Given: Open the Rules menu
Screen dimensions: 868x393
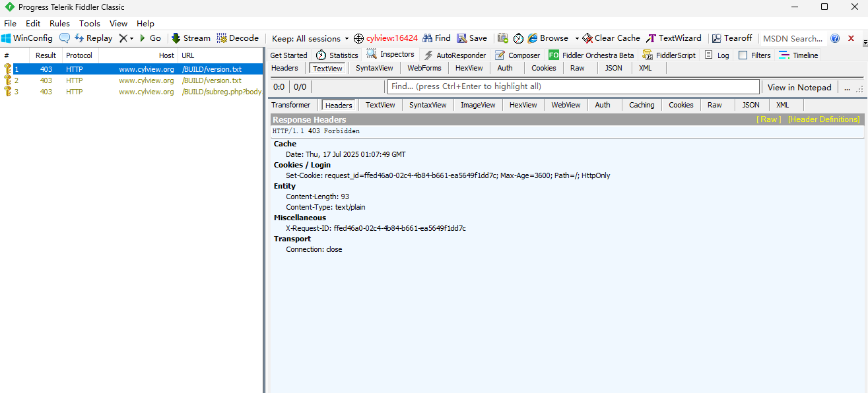Looking at the screenshot, I should (x=59, y=24).
